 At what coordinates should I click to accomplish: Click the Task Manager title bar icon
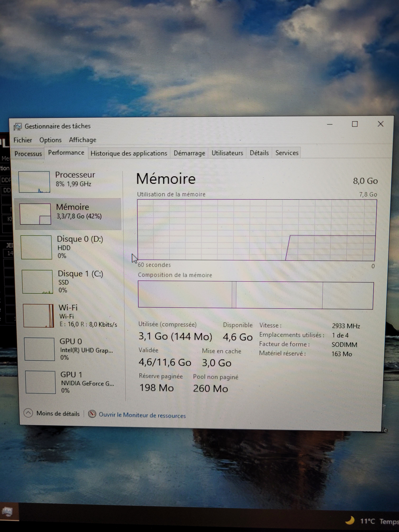(18, 127)
